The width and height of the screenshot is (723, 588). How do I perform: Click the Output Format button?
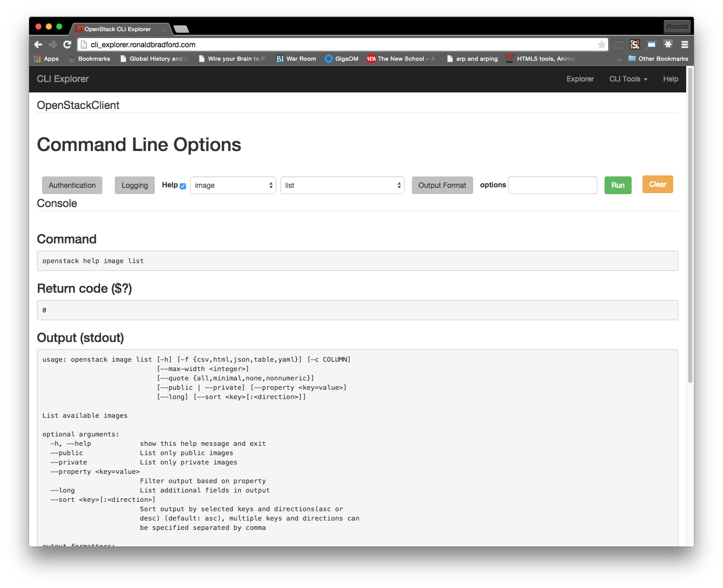(x=443, y=185)
